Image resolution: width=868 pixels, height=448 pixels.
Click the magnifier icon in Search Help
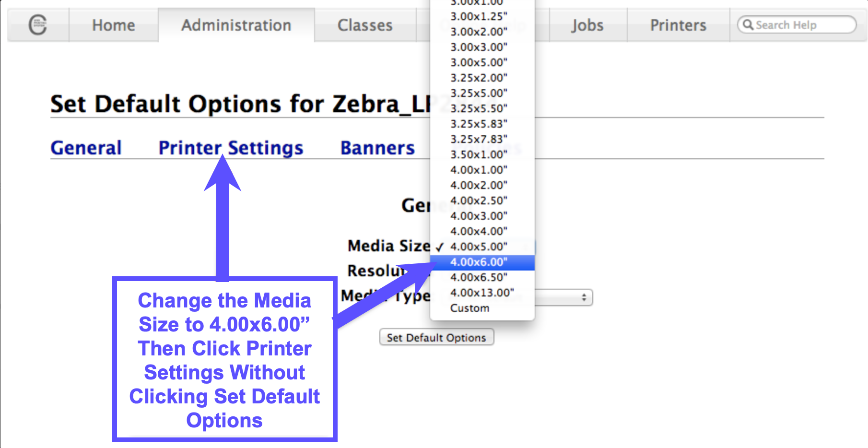(748, 25)
